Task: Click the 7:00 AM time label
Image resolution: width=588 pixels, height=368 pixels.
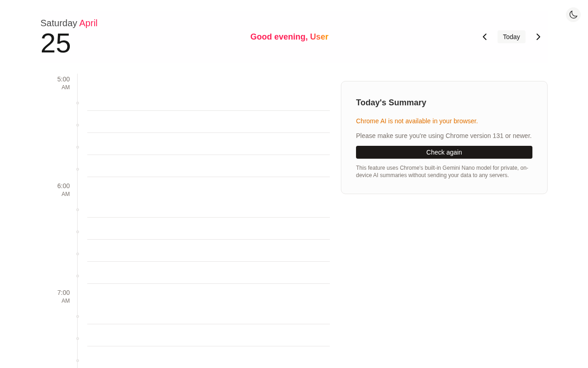Action: tap(63, 296)
